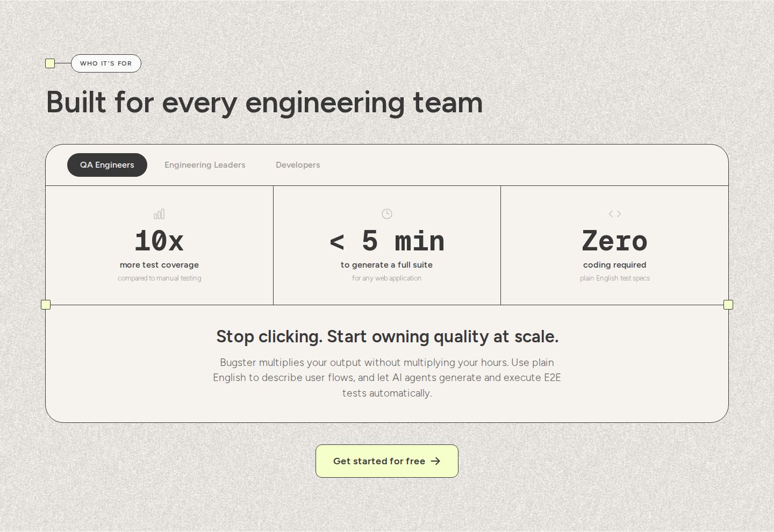Click the text 'to generate a full suite'

coord(386,265)
